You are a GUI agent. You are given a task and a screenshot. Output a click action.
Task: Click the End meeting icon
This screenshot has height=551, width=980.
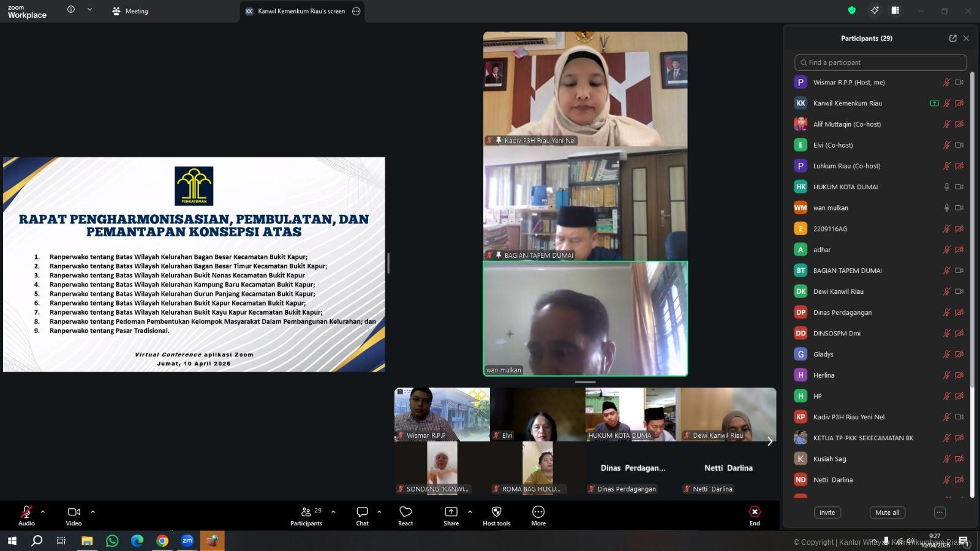click(x=755, y=512)
